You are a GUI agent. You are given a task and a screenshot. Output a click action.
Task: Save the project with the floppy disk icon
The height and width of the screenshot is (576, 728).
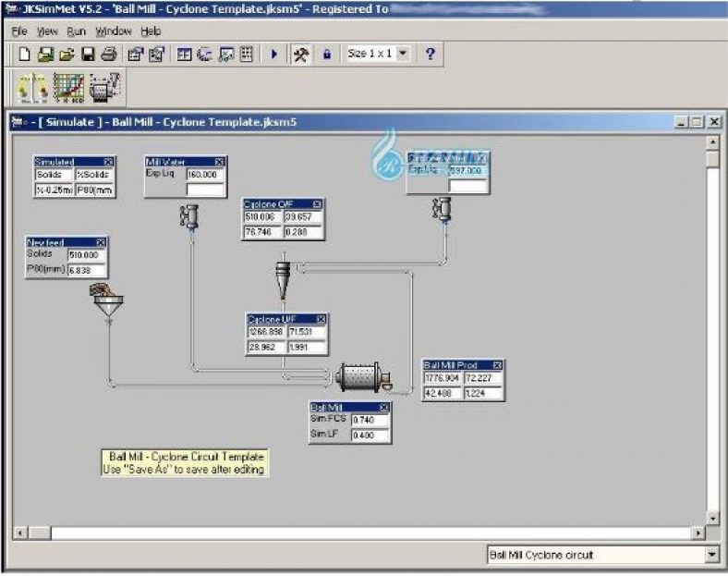(88, 55)
